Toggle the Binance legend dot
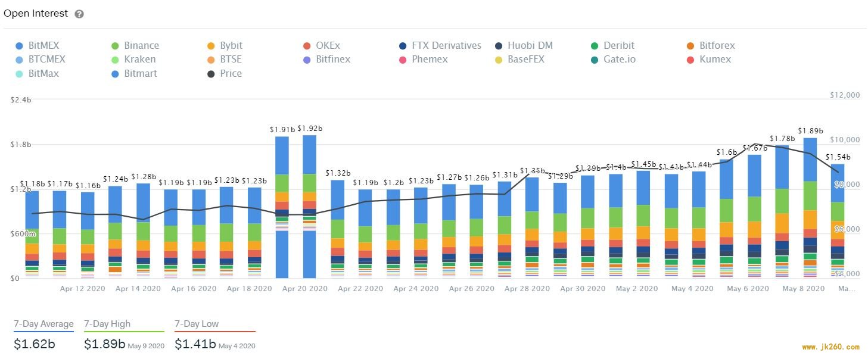Screen dimensions: 868x359 116,46
